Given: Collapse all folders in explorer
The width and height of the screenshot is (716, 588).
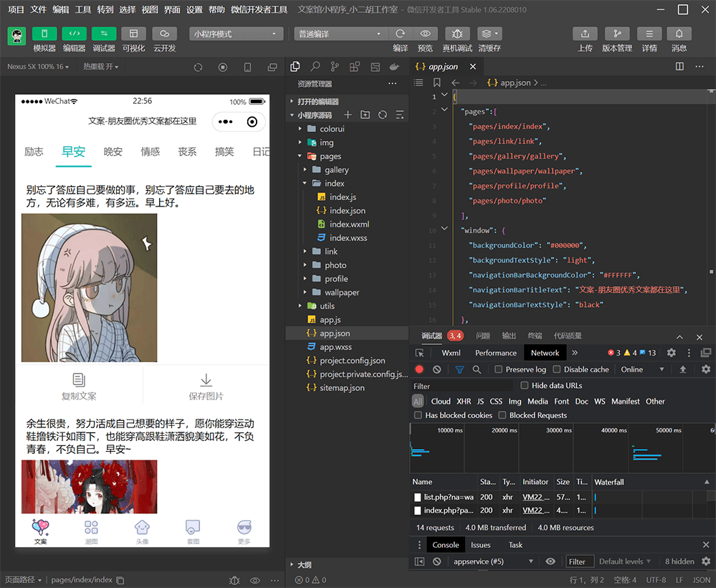Looking at the screenshot, I should coord(399,115).
